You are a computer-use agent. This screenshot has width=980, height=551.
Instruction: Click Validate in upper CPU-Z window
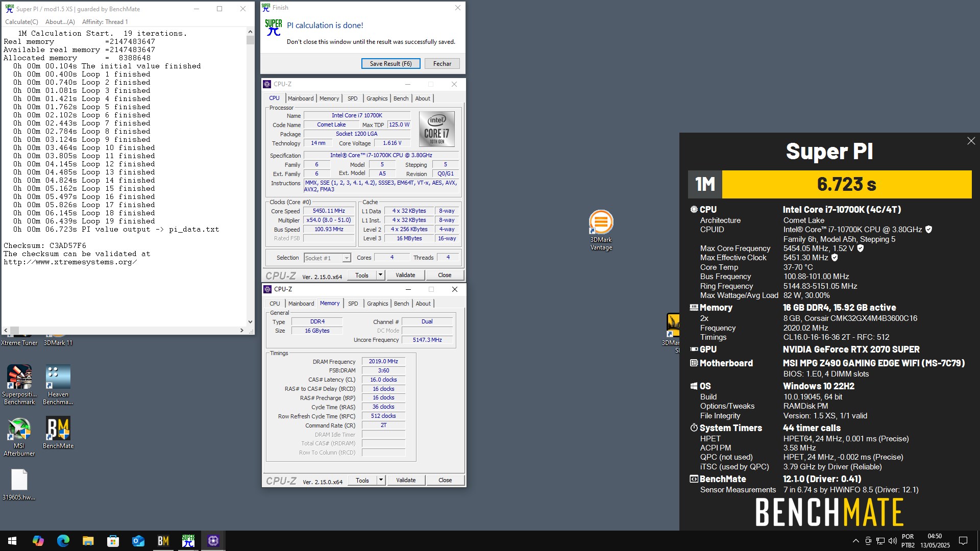tap(405, 275)
